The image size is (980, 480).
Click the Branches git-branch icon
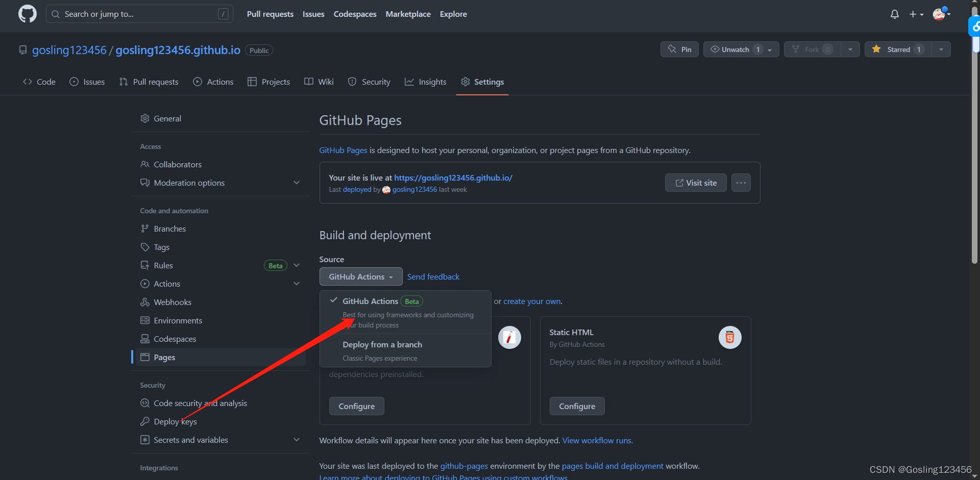click(x=145, y=229)
